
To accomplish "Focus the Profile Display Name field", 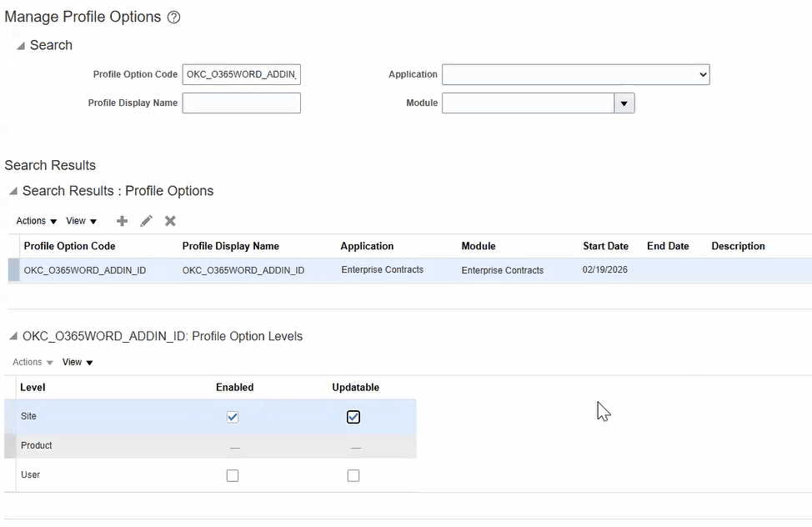I will coord(241,103).
